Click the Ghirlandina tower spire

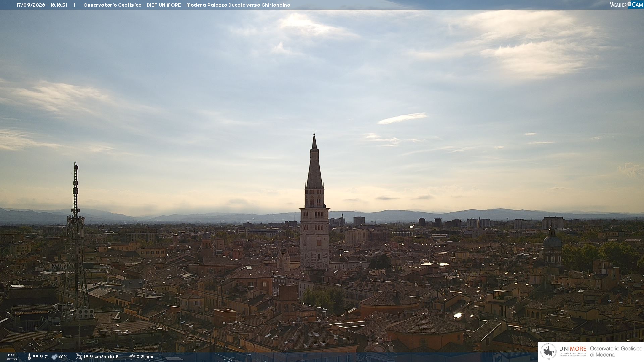(314, 161)
